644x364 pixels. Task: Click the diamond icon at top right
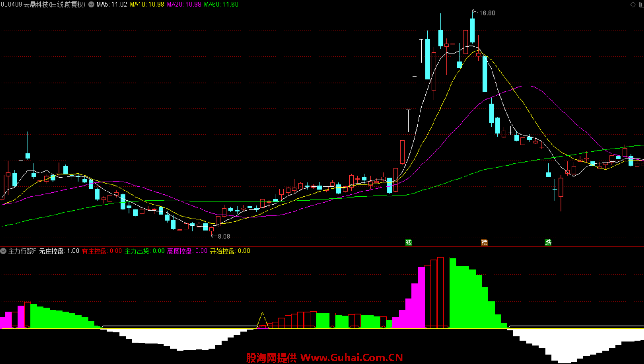(x=633, y=5)
